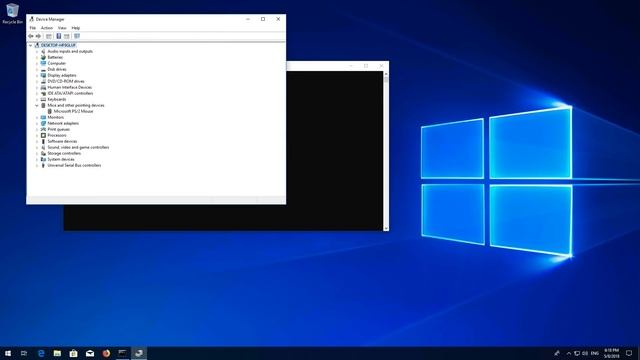Open the Help menu

coord(76,28)
